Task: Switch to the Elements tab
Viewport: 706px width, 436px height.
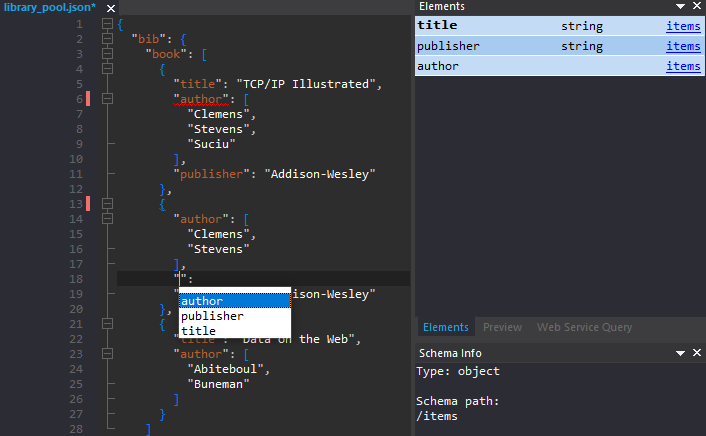Action: pos(446,327)
